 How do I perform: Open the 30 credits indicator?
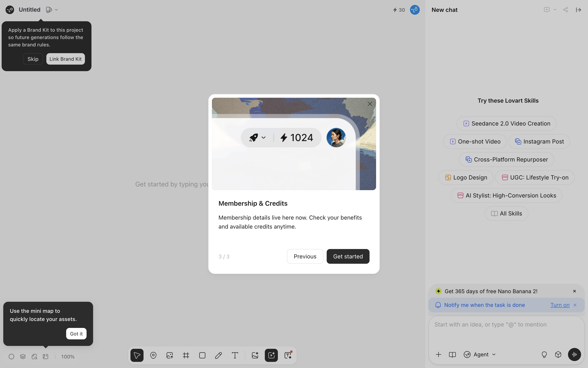tap(399, 10)
